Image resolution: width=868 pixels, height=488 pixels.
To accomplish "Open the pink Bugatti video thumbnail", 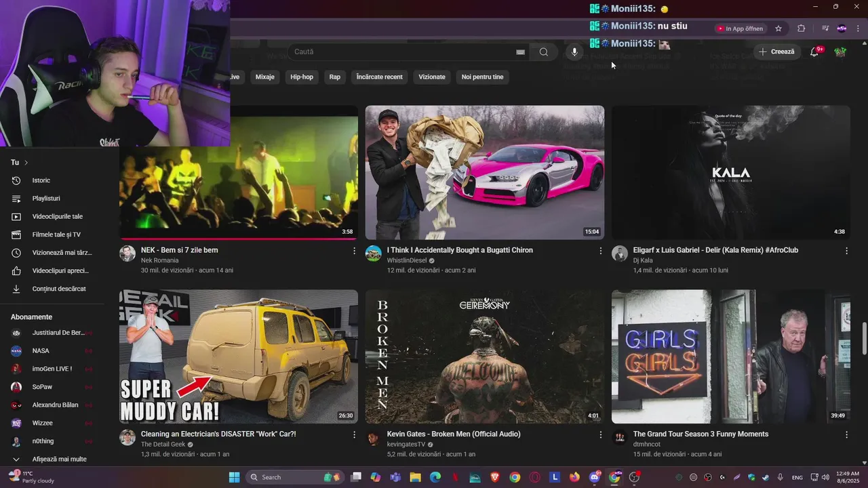I will pyautogui.click(x=485, y=172).
